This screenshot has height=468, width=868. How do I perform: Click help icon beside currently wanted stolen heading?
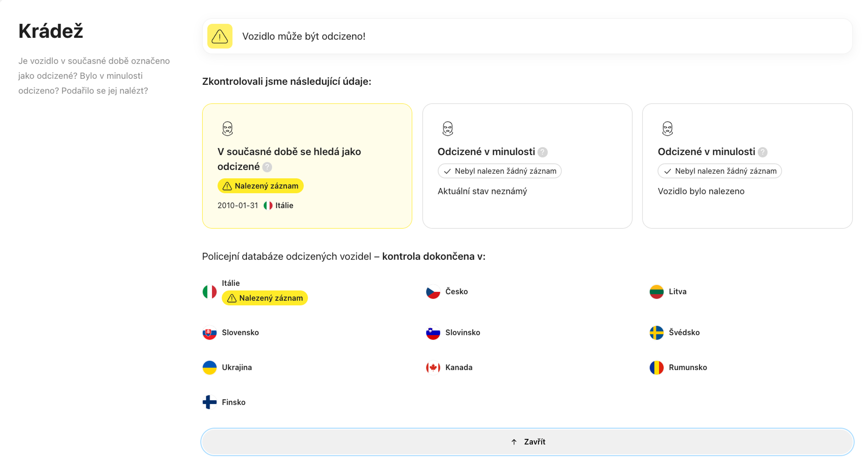[267, 167]
